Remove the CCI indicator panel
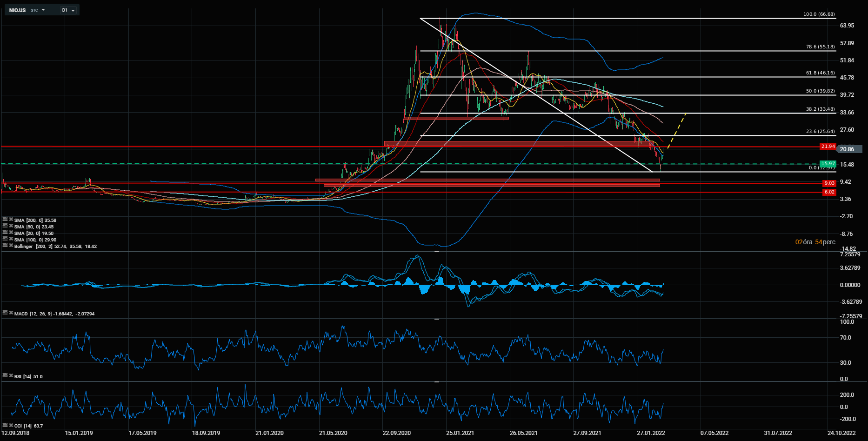 11,425
